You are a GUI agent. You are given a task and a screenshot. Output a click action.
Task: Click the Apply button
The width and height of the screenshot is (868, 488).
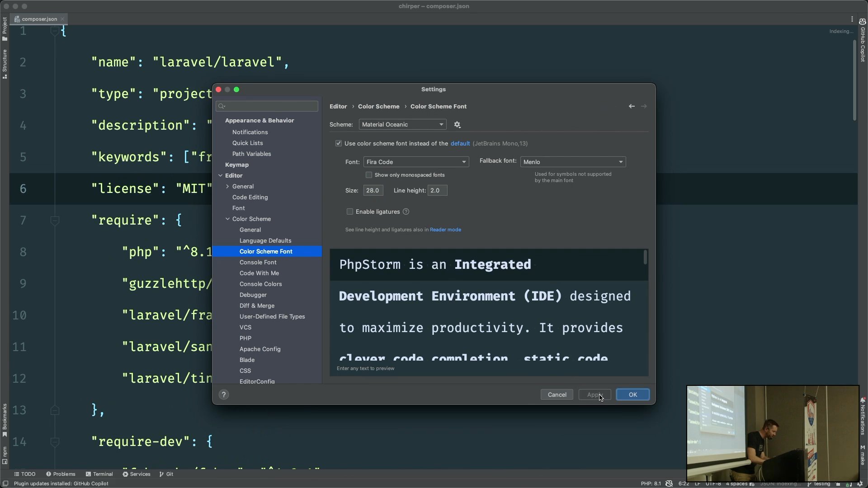(x=595, y=395)
